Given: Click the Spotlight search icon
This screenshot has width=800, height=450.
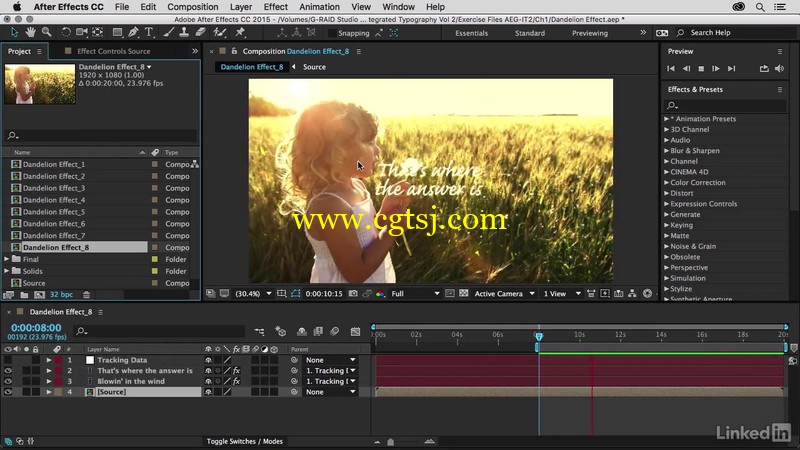Looking at the screenshot, I should pos(760,7).
